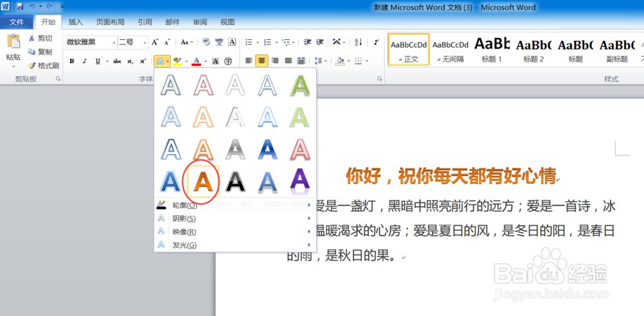644x316 pixels.
Task: Click the Enclosed Character (字) icon
Action: click(228, 61)
